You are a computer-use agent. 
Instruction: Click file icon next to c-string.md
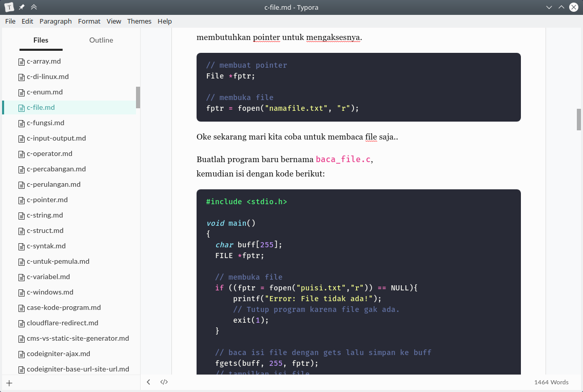tap(22, 216)
